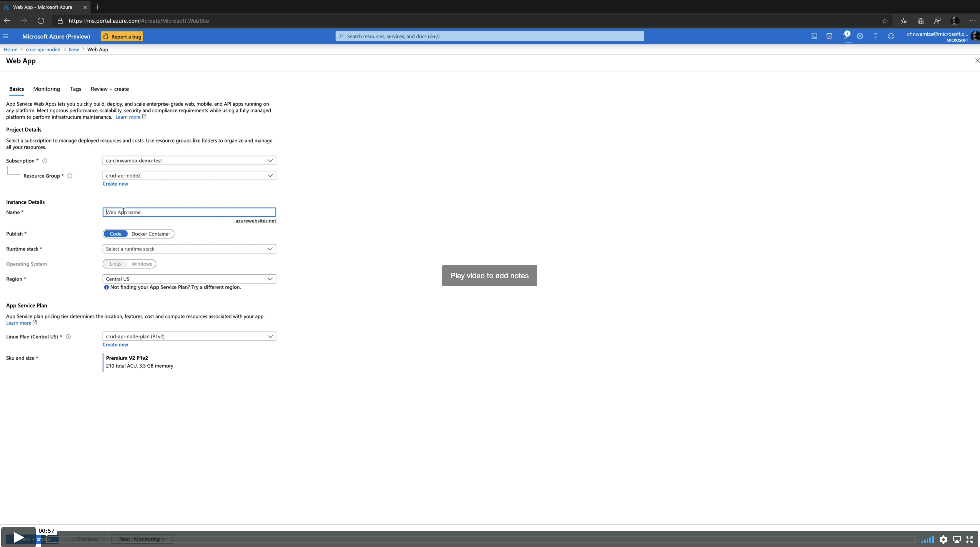Open the Subscription dropdown
Screen dimensions: 980x547
click(189, 160)
